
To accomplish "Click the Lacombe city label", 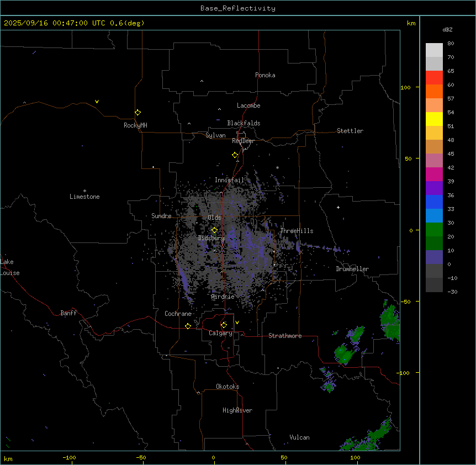I will point(248,105).
